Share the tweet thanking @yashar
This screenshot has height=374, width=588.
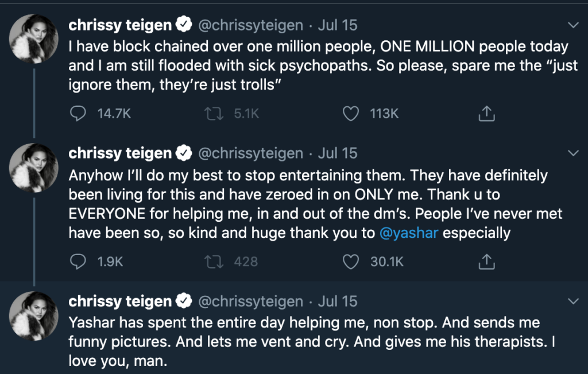[486, 262]
